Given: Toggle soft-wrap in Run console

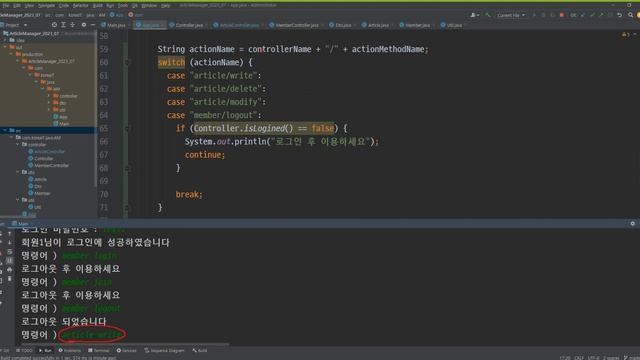Looking at the screenshot, I should pos(9,251).
